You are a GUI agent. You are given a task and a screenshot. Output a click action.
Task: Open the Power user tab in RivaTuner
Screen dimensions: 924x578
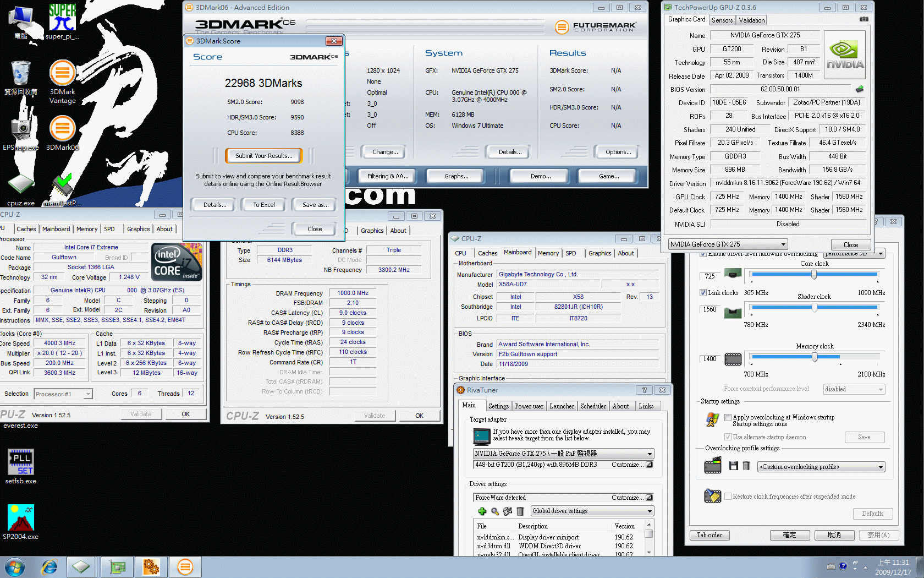pos(529,406)
